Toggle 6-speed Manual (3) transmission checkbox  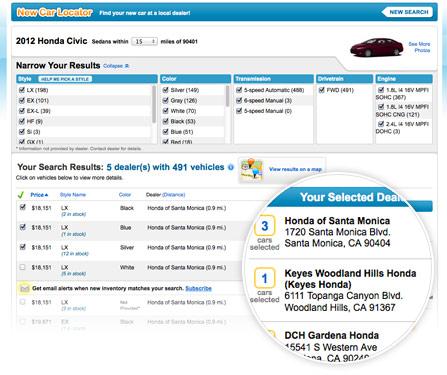click(x=239, y=100)
